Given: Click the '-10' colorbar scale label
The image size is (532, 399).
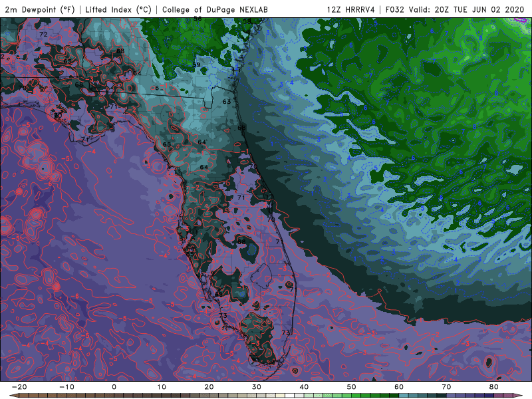Looking at the screenshot, I should pyautogui.click(x=66, y=387).
